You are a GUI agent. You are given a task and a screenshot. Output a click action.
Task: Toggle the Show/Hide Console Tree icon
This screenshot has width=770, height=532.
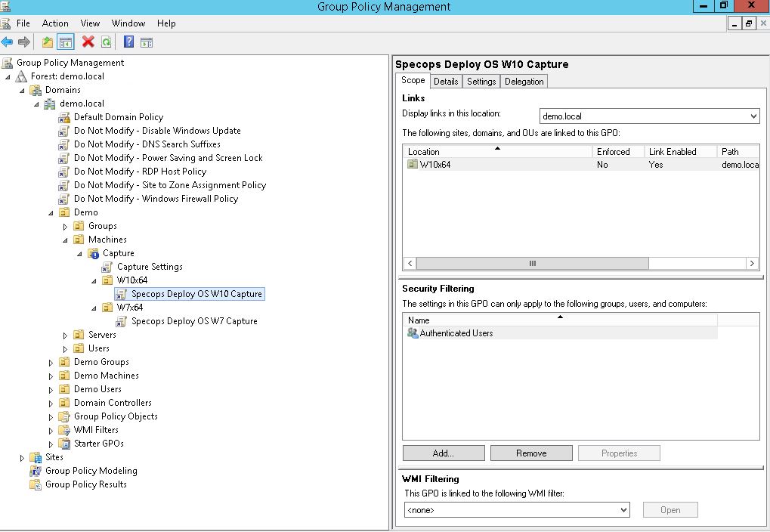click(65, 42)
